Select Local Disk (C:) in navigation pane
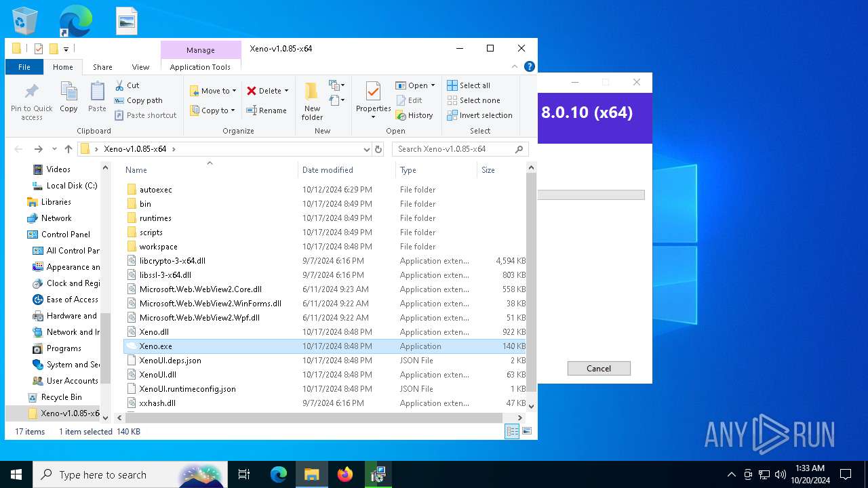Screen dimensions: 868x488 click(x=64, y=186)
